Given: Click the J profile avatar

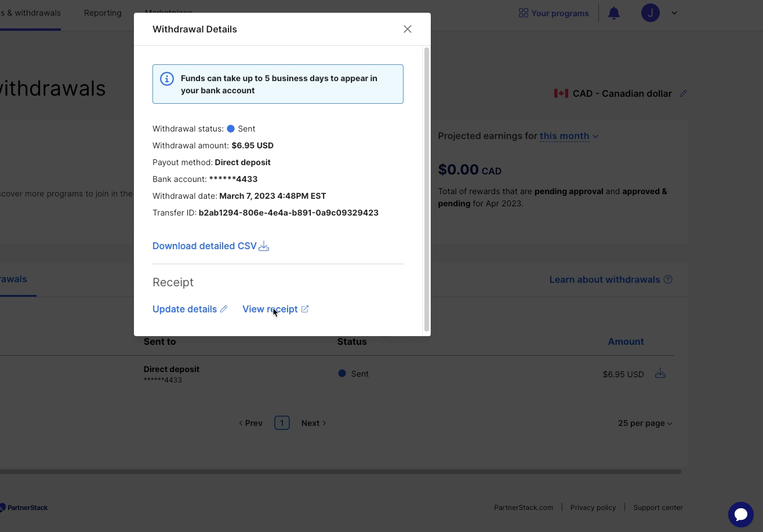Looking at the screenshot, I should [651, 13].
